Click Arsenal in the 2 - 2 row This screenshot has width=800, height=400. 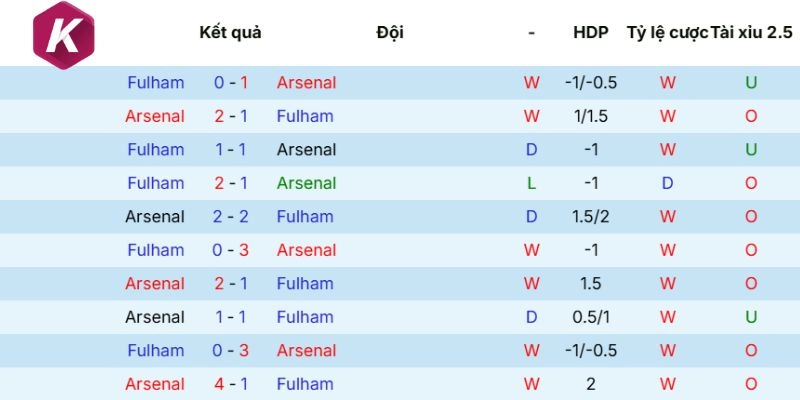155,217
